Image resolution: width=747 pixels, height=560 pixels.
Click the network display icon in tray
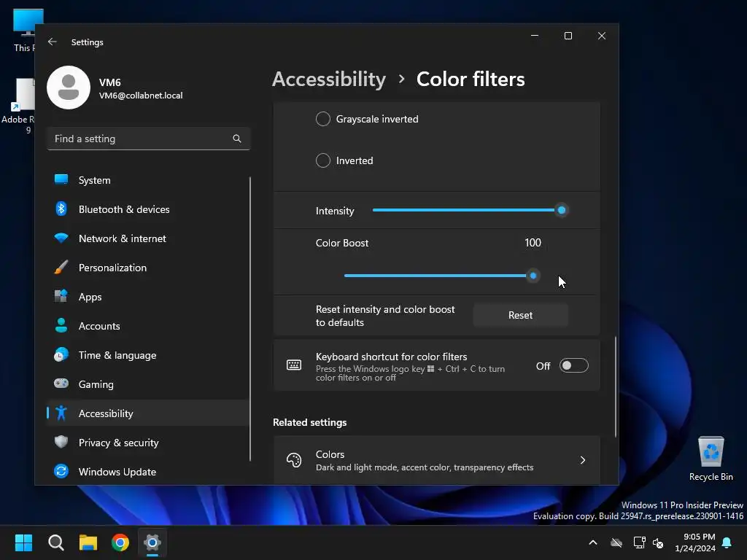point(639,542)
